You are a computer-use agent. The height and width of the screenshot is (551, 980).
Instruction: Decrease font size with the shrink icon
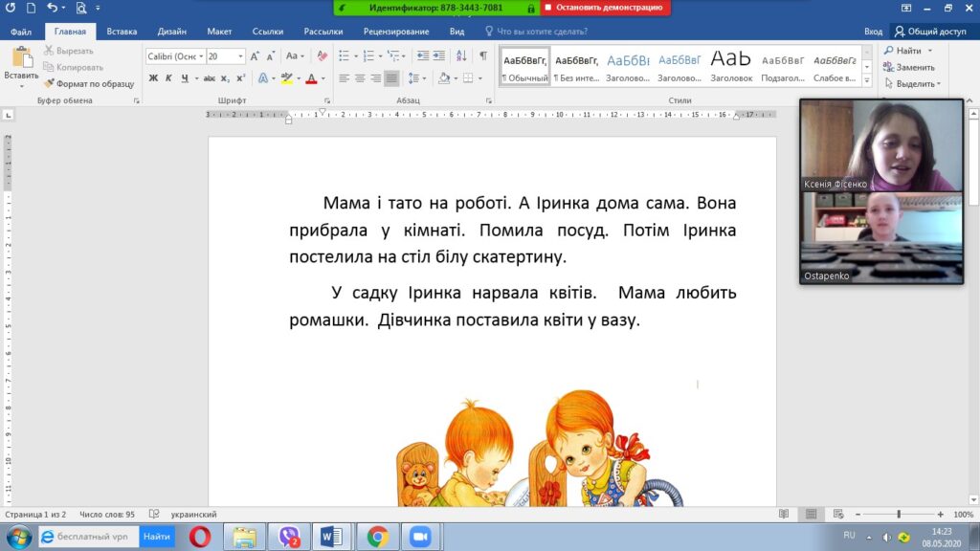click(x=270, y=56)
